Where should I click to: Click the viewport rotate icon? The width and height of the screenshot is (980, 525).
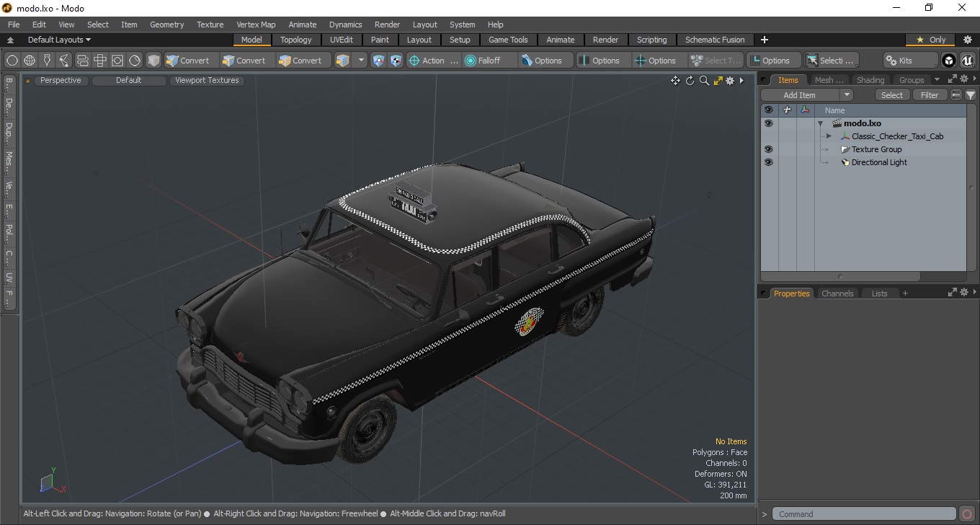click(690, 81)
